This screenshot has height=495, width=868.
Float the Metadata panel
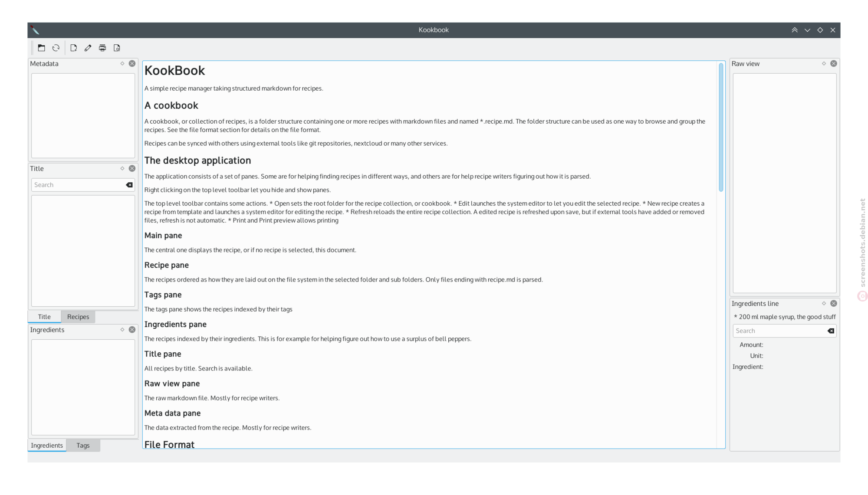(x=122, y=63)
